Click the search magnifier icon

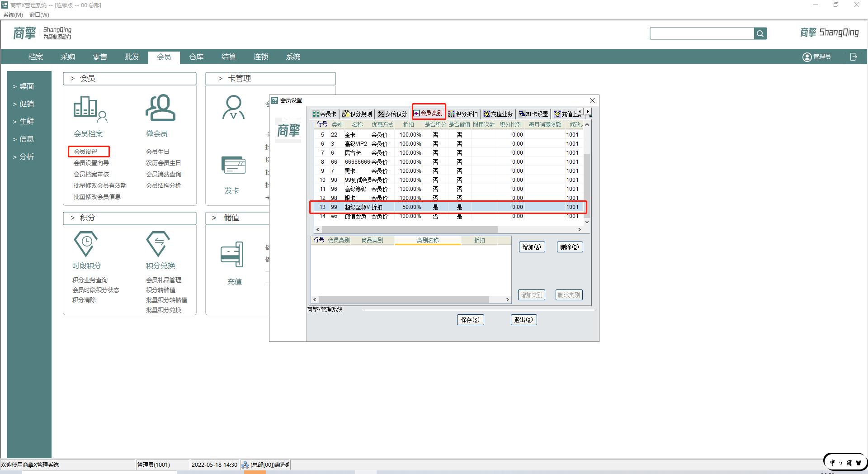[x=760, y=33]
